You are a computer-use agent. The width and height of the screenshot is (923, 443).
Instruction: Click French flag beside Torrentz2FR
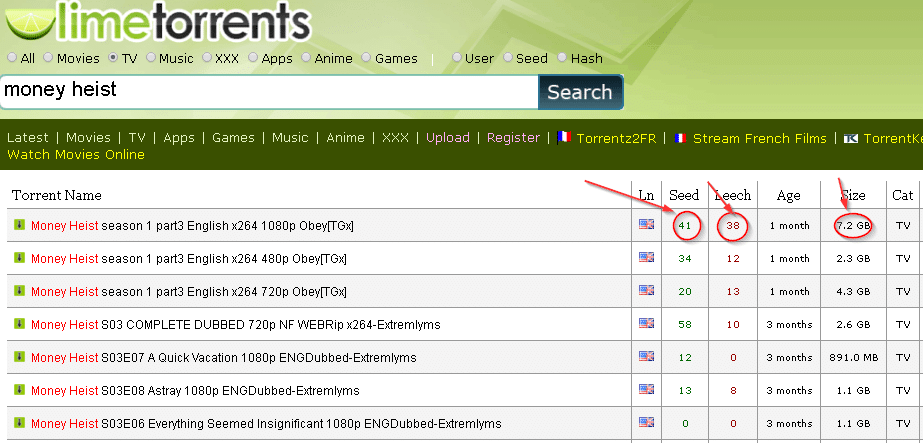click(x=564, y=138)
